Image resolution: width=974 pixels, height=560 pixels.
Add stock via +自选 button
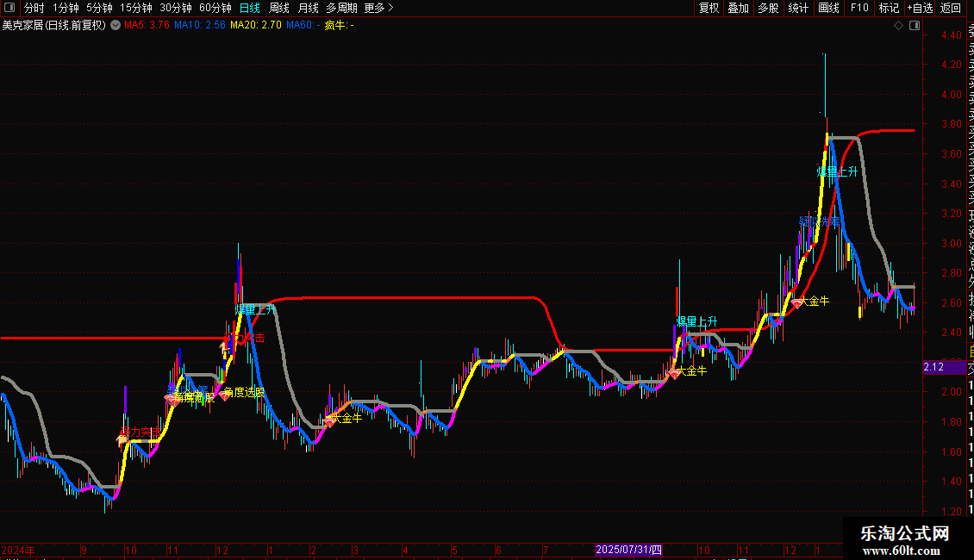click(920, 8)
